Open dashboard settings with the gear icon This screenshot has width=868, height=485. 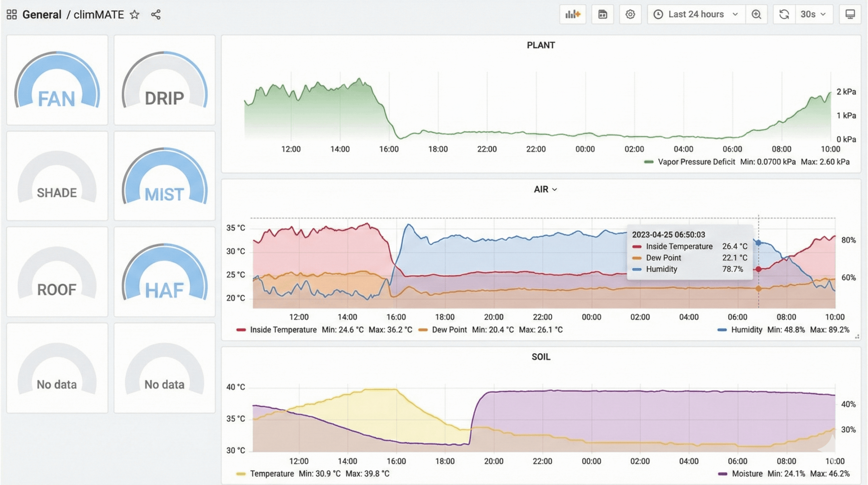[x=630, y=14]
